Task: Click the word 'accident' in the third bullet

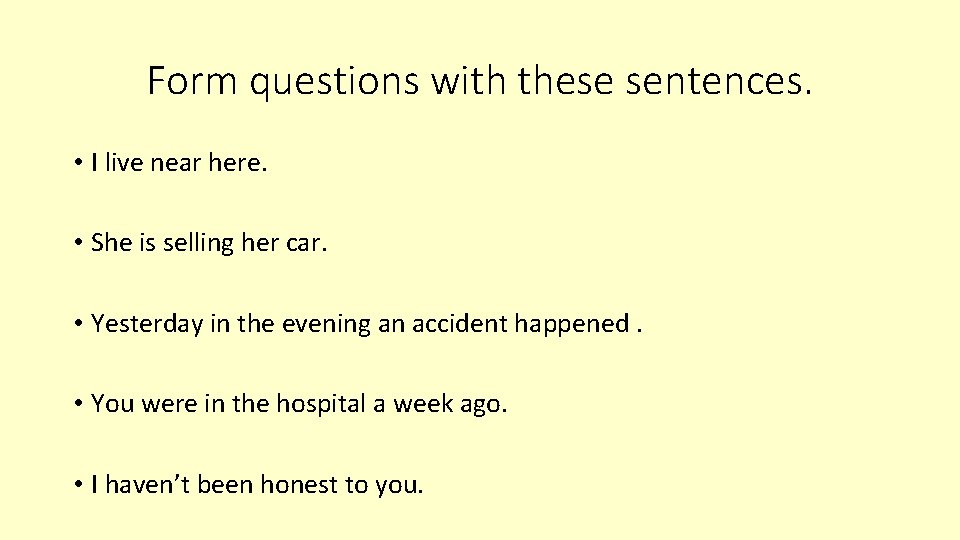Action: point(459,323)
